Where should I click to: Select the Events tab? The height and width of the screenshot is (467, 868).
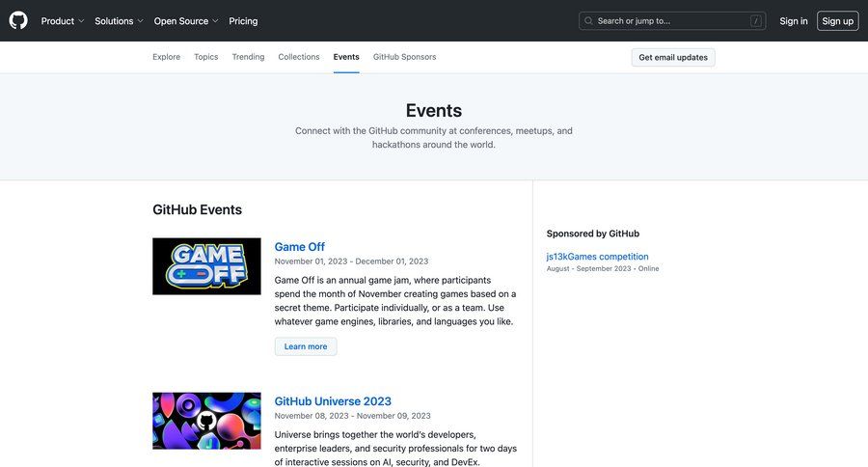pyautogui.click(x=346, y=57)
